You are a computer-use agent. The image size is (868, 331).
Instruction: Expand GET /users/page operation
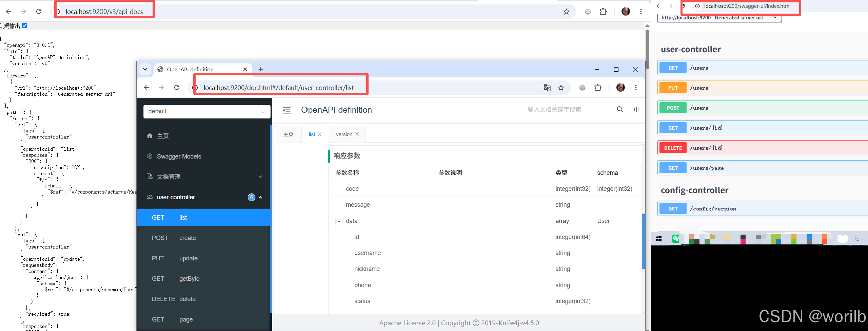pyautogui.click(x=763, y=168)
